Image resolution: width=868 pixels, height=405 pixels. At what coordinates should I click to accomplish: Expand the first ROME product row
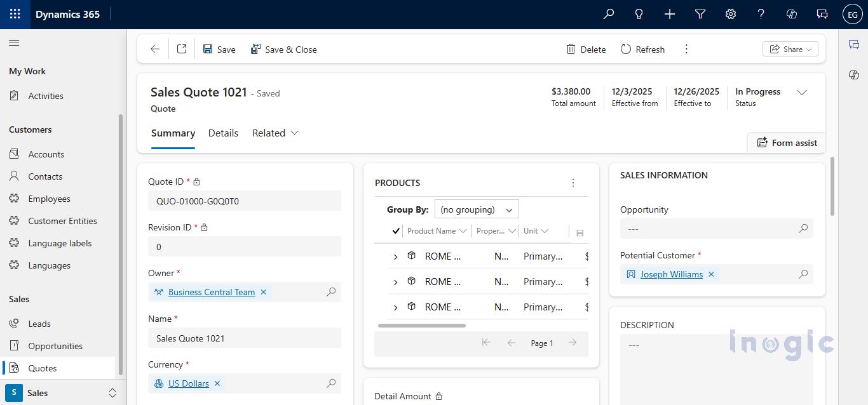pyautogui.click(x=395, y=256)
